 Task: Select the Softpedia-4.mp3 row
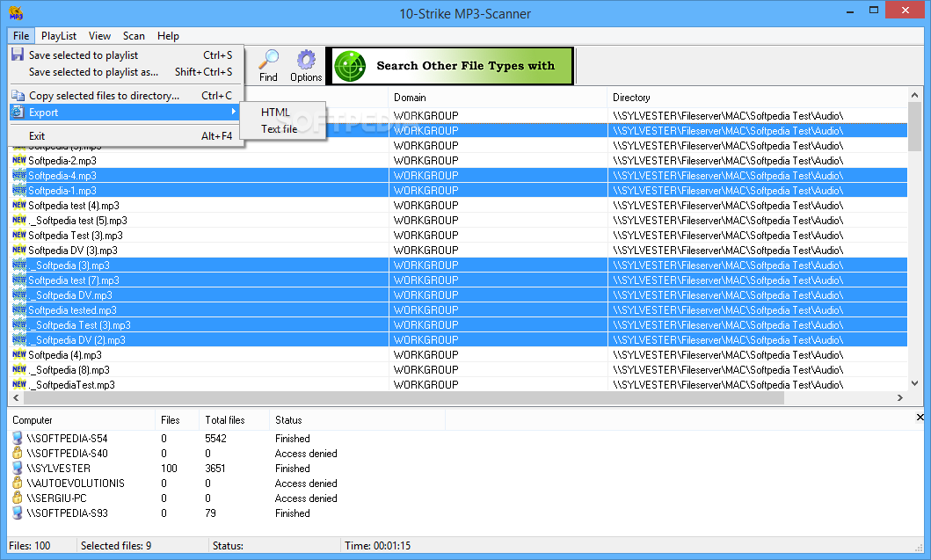pyautogui.click(x=458, y=176)
